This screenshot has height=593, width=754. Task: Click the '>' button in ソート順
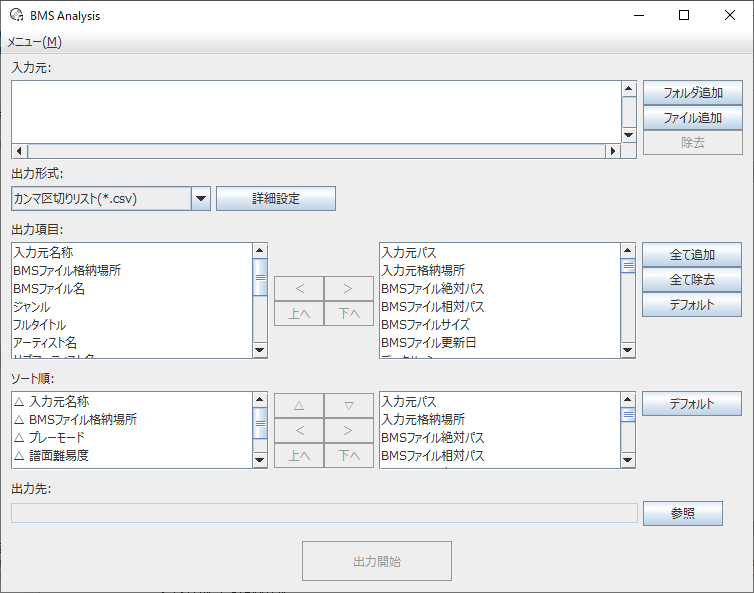349,430
